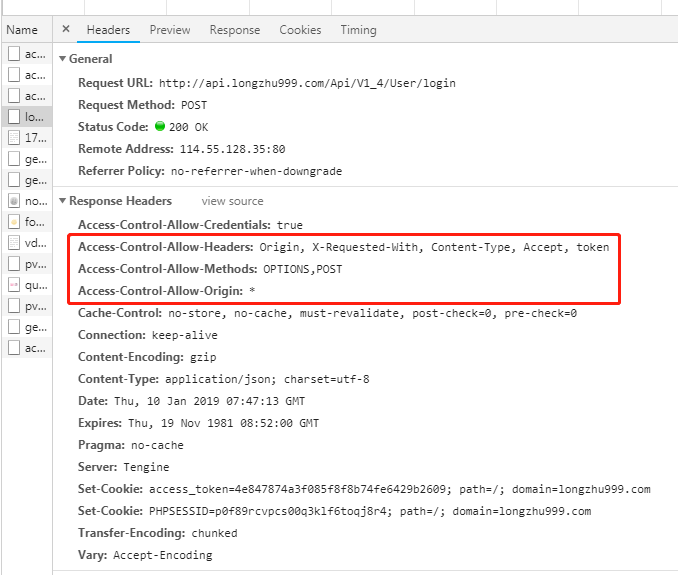Click the Name column header
The width and height of the screenshot is (678, 575).
(x=22, y=30)
